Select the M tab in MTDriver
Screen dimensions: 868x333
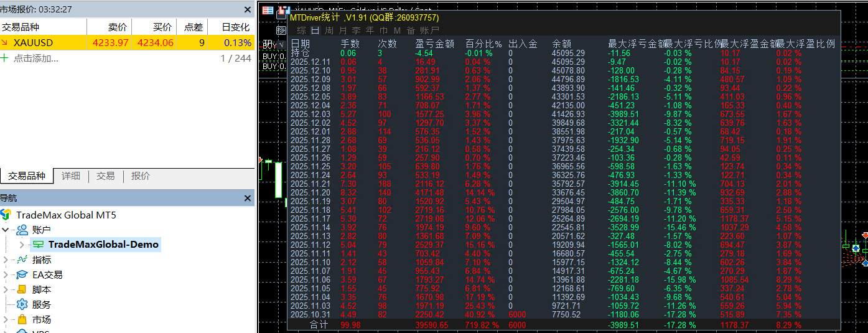coord(397,30)
